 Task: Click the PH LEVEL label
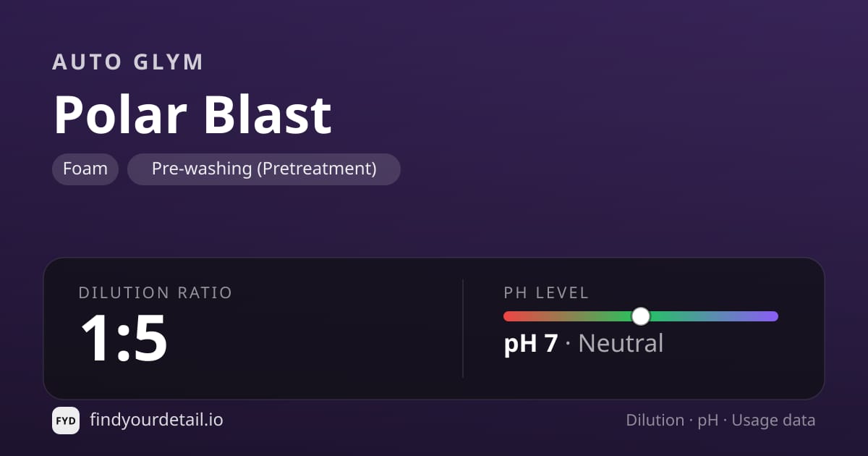pyautogui.click(x=546, y=293)
